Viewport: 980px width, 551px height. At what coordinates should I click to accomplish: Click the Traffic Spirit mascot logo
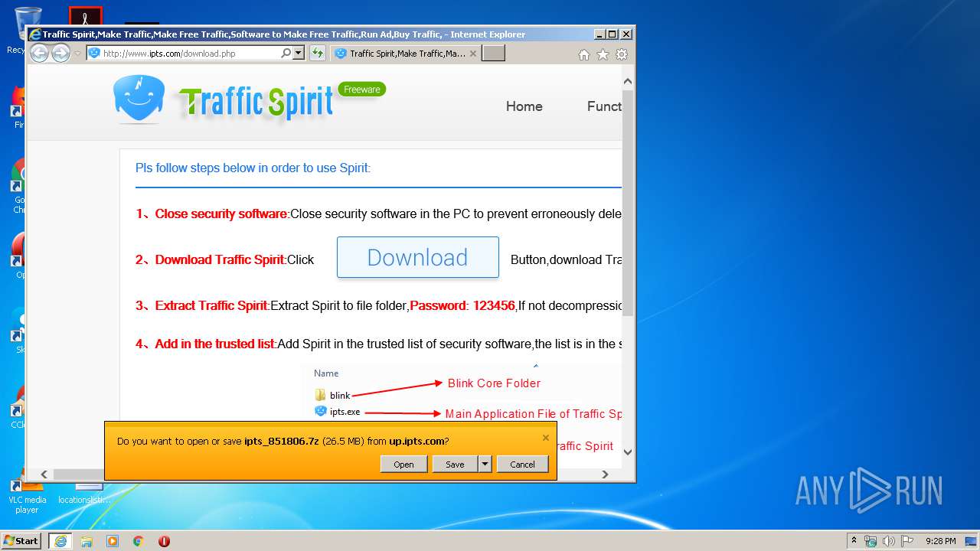[139, 99]
